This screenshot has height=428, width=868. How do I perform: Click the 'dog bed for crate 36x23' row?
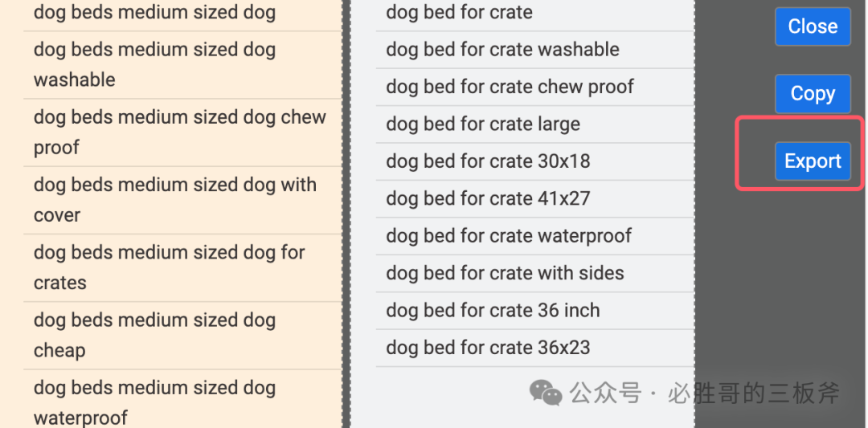click(x=534, y=348)
